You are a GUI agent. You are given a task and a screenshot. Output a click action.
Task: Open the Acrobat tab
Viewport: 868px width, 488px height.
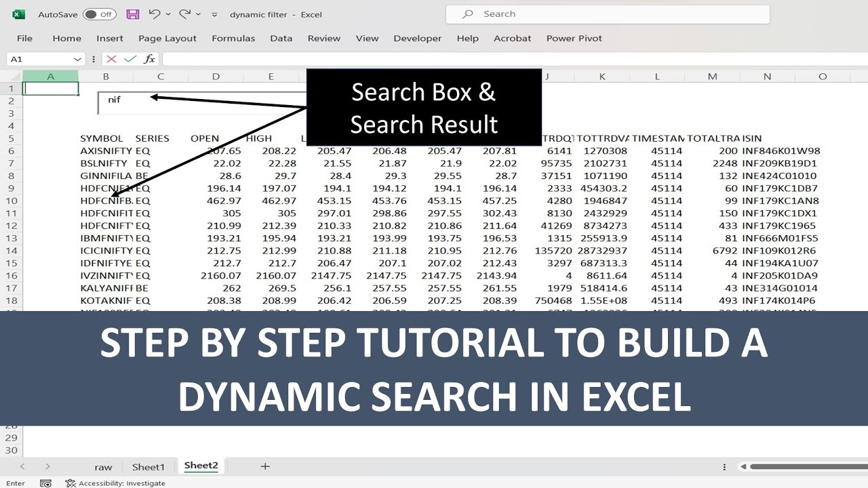click(x=513, y=39)
